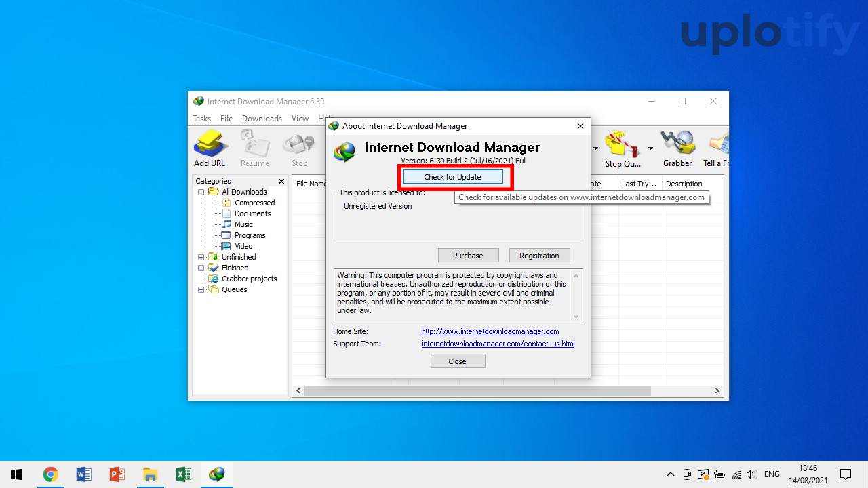Click the File Name column header
868x488 pixels.
pyautogui.click(x=311, y=184)
